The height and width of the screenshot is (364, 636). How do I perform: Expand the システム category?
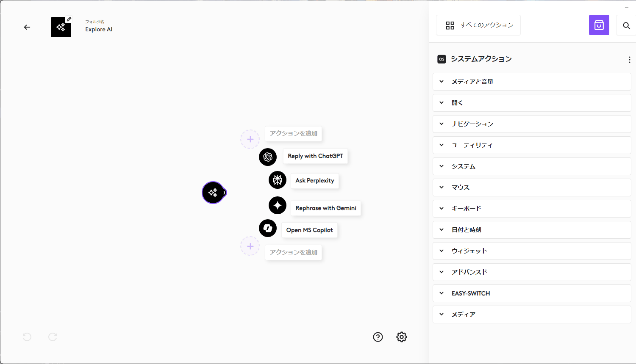(x=532, y=166)
